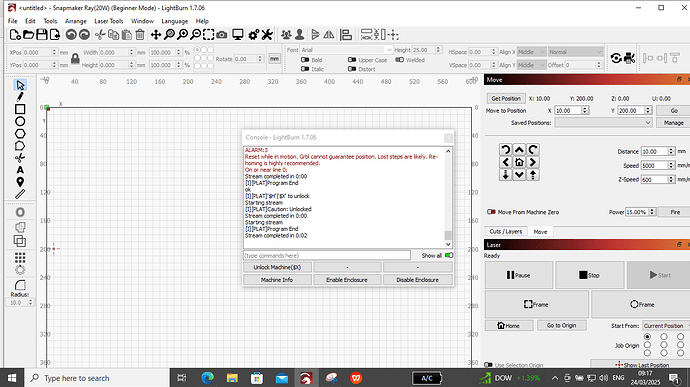690x387 pixels.
Task: Select the Position marker pin tool
Action: point(20,182)
